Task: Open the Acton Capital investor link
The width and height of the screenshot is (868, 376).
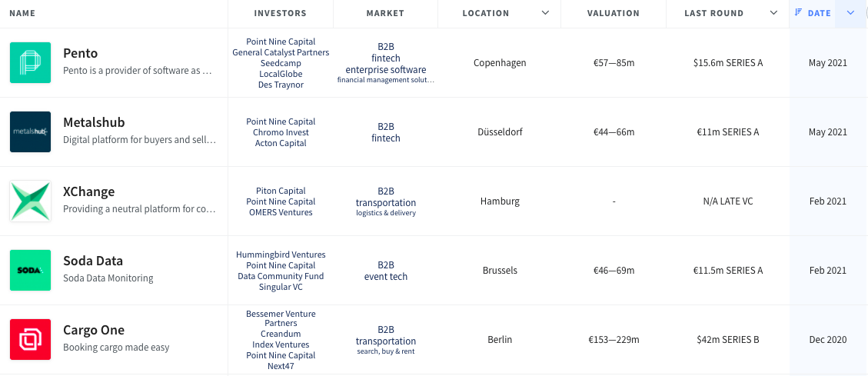Action: (x=281, y=143)
